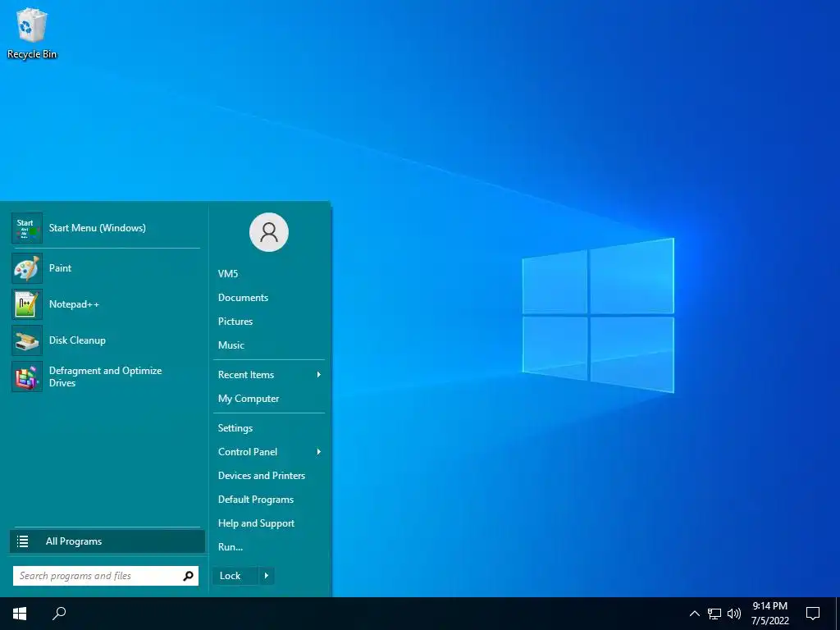Click the Notepad++ program label

[x=74, y=304]
